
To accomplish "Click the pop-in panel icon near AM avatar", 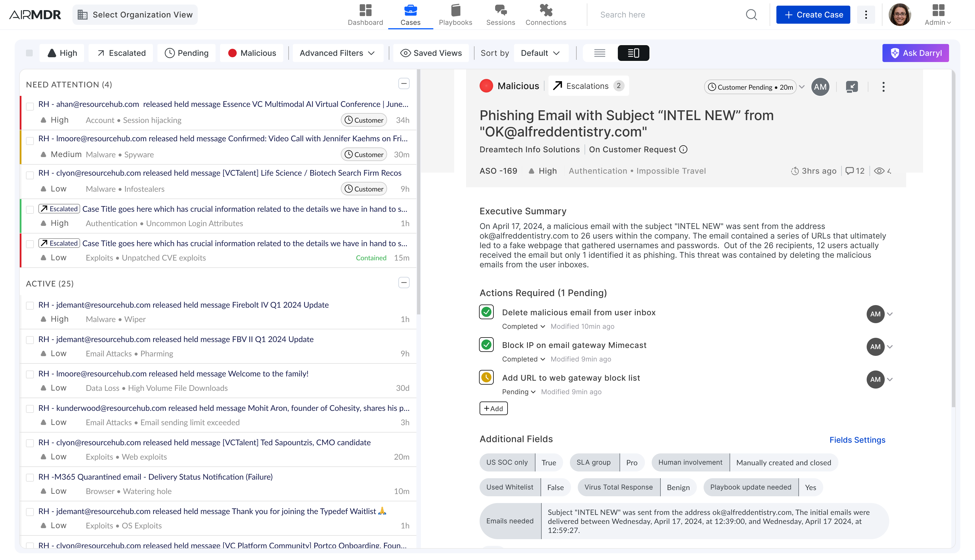I will tap(851, 87).
